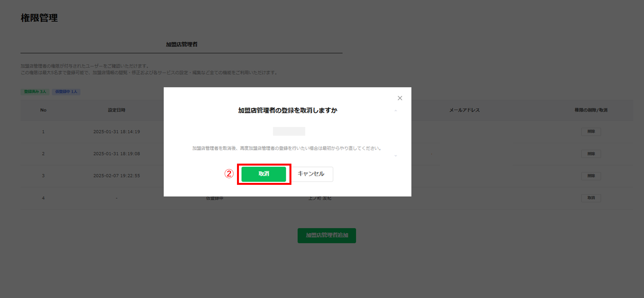
Task: Click the 仮登録中 1人 blue badge
Action: coord(66,92)
